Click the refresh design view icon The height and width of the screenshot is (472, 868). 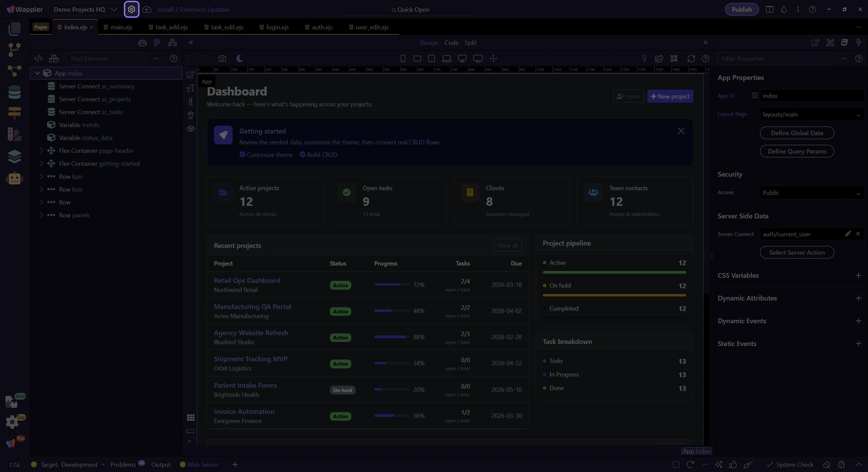point(691,59)
